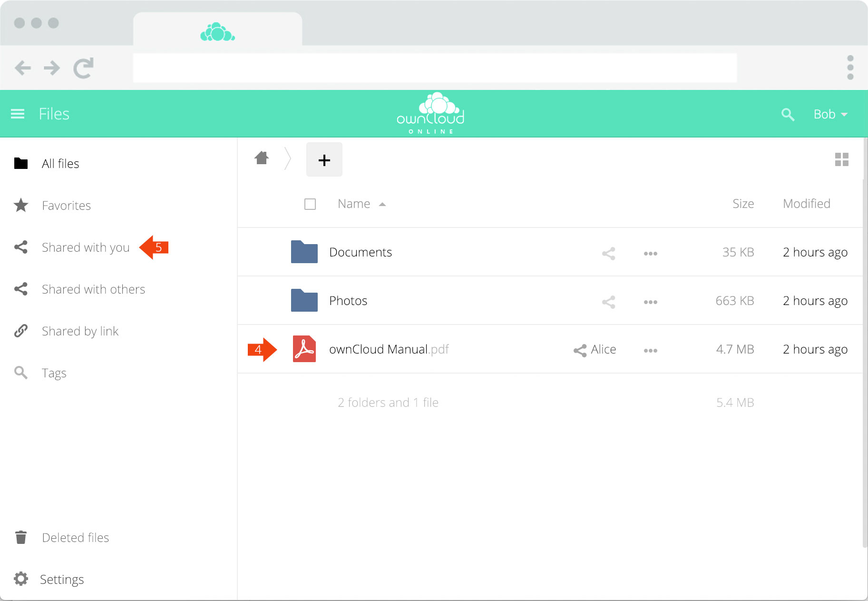The image size is (868, 601).
Task: Click the vertical scrollbar on right
Action: coord(864,362)
